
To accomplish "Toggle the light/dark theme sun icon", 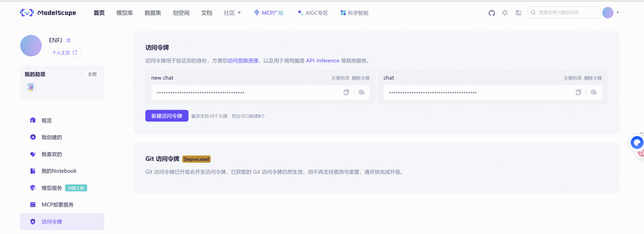I will point(505,13).
